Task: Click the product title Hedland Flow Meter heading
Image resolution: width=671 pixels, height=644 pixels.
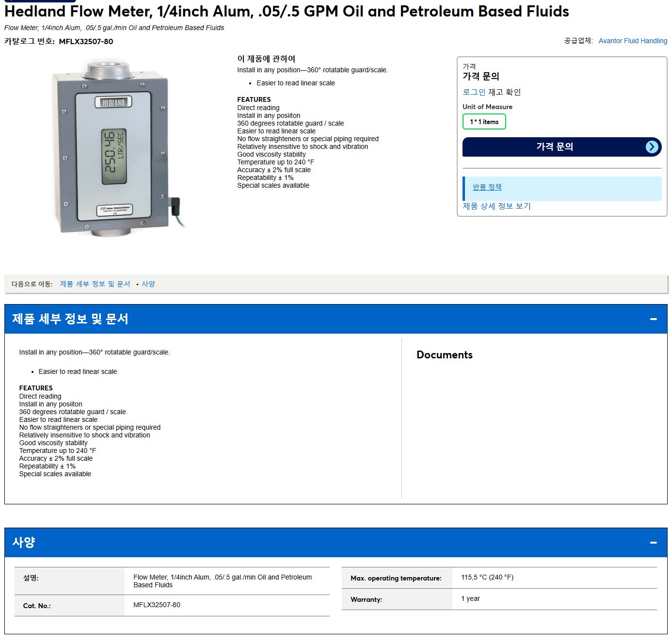Action: click(287, 11)
